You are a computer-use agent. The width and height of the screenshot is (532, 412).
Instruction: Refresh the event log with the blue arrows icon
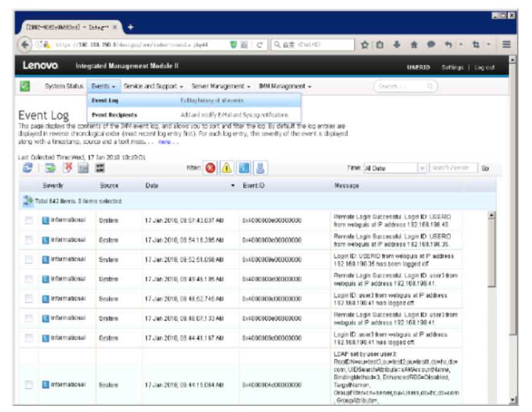point(28,168)
